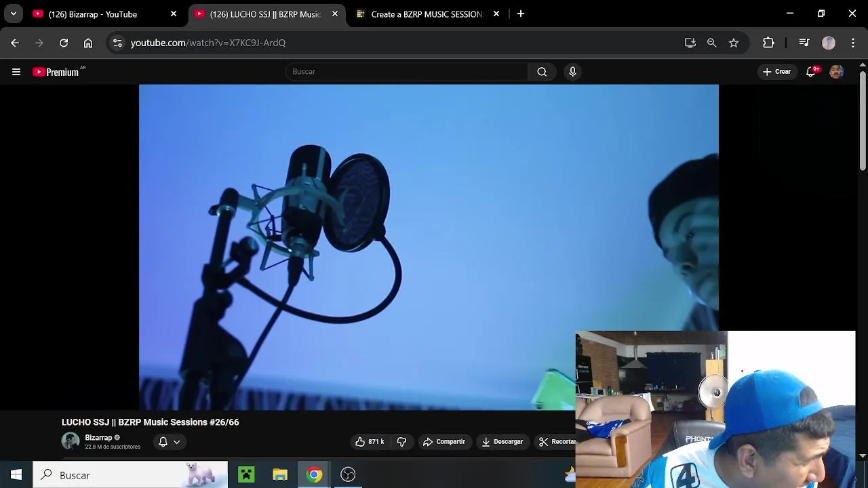Close the Bizarrap - YouTube tab
This screenshot has width=868, height=488.
[x=174, y=14]
